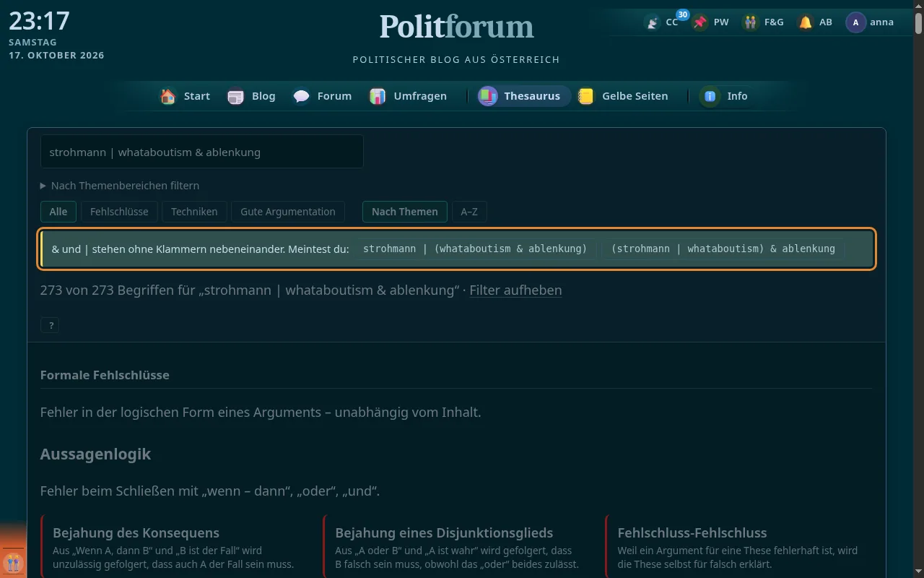Select the Alle filter chip
924x578 pixels.
(x=58, y=212)
